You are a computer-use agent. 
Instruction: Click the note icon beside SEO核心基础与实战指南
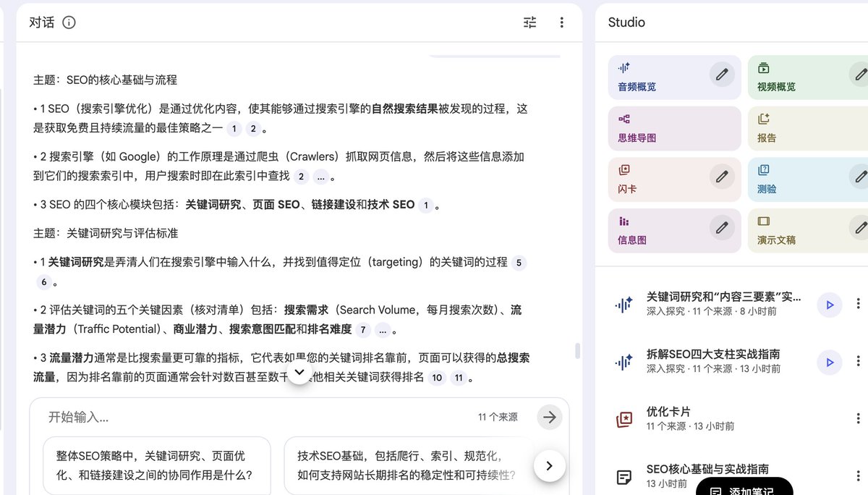[x=624, y=476]
